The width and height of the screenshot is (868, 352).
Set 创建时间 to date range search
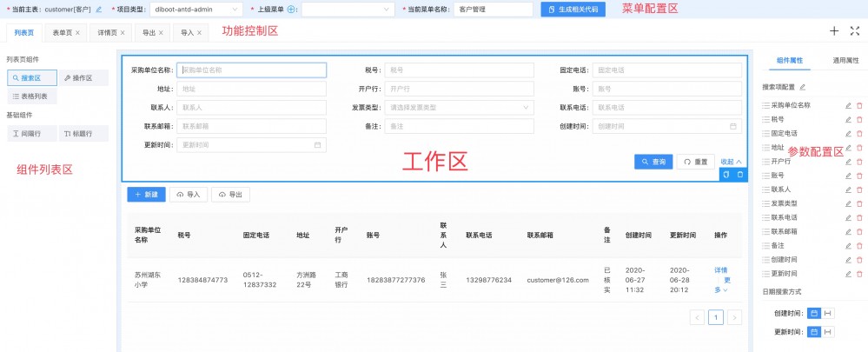click(x=827, y=314)
